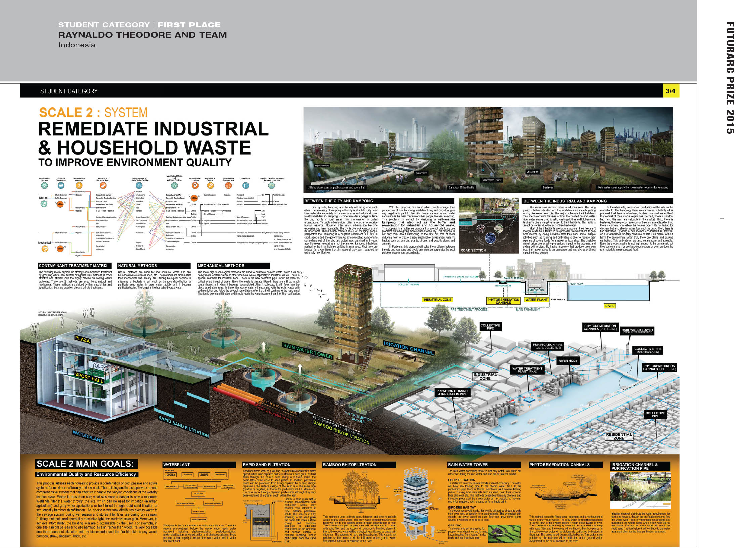Click the vertical FUTURARC PRIZE 2015 text
This screenshot has width=739, height=560.
tap(730, 78)
